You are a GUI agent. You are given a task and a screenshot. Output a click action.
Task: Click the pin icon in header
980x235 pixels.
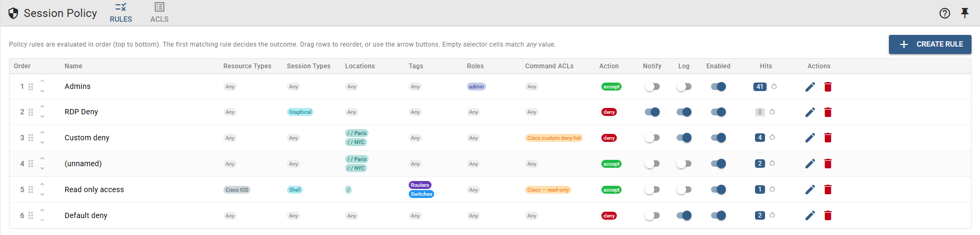(965, 13)
